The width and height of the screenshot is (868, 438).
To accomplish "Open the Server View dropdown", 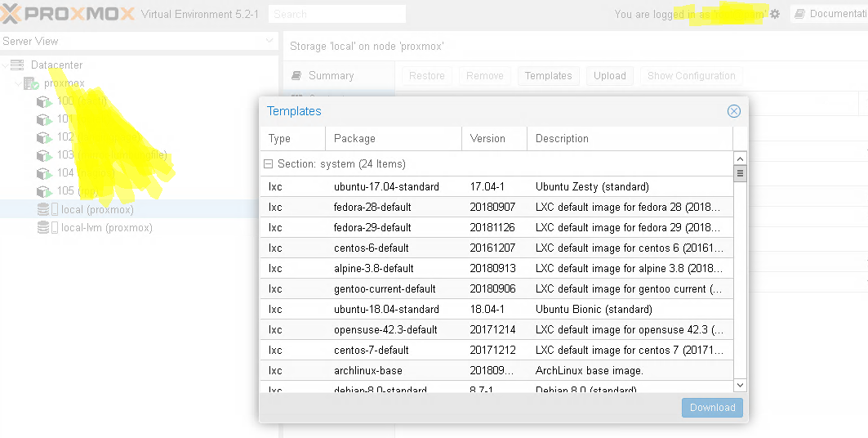I will (x=269, y=40).
